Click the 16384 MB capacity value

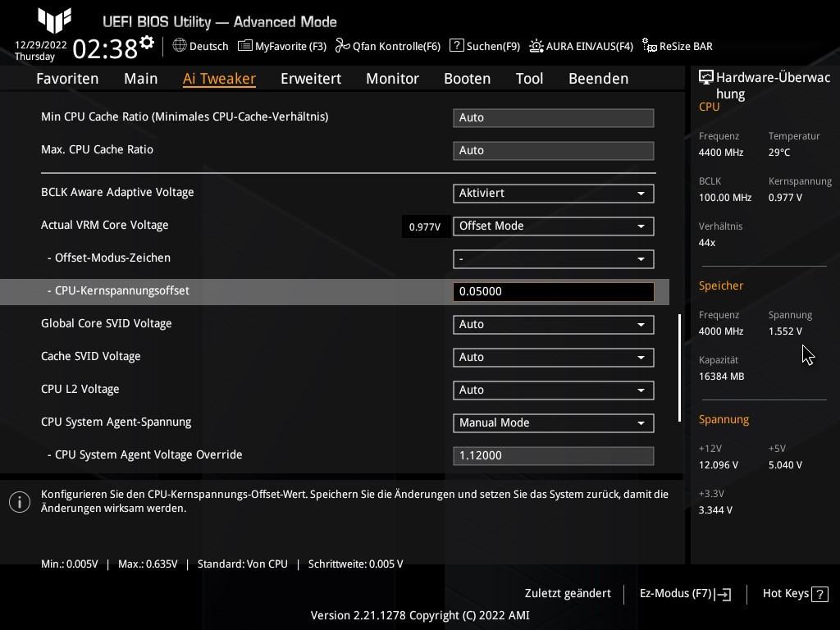pos(722,377)
